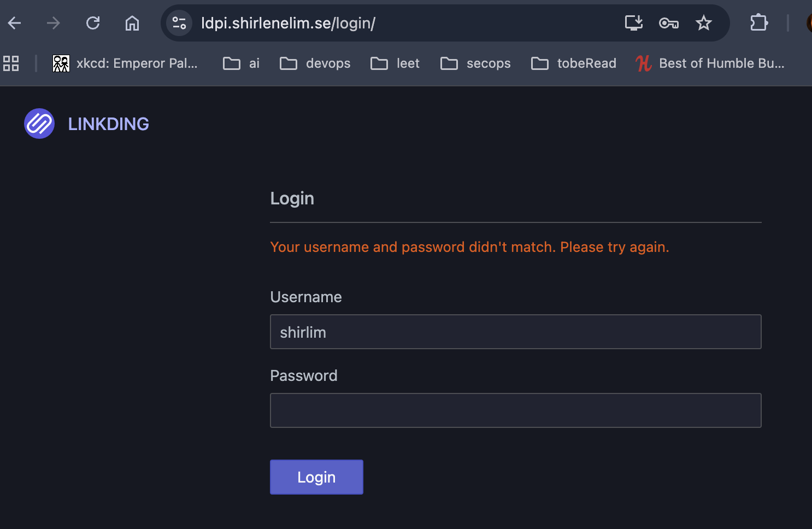The image size is (812, 529).
Task: Expand the leet bookmarks folder
Action: click(395, 63)
